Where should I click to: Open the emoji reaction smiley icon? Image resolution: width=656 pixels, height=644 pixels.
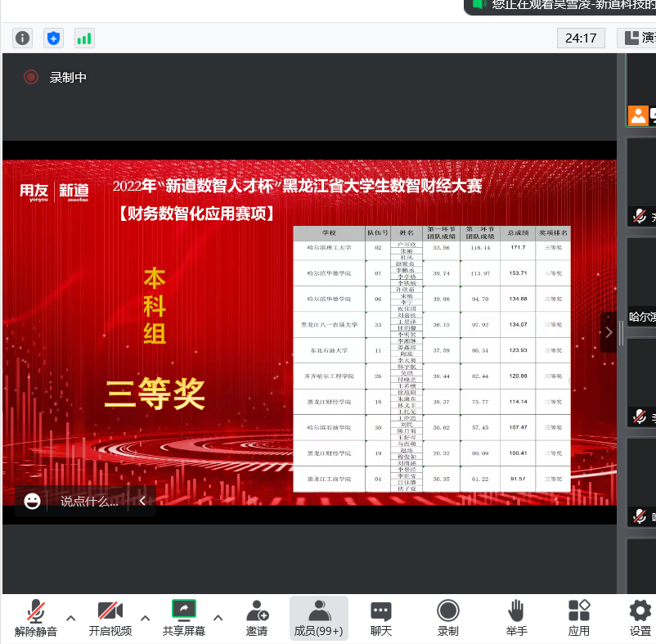32,501
